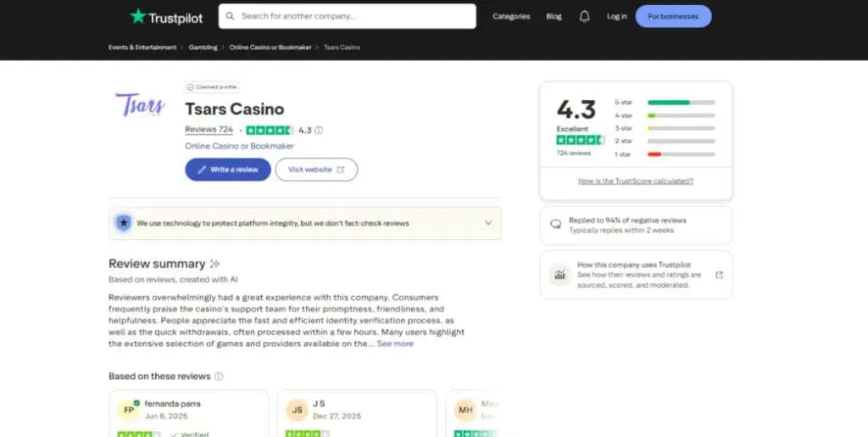Click the Tsars Casino logo thumbnail
Screen dimensions: 868x437
tap(140, 105)
